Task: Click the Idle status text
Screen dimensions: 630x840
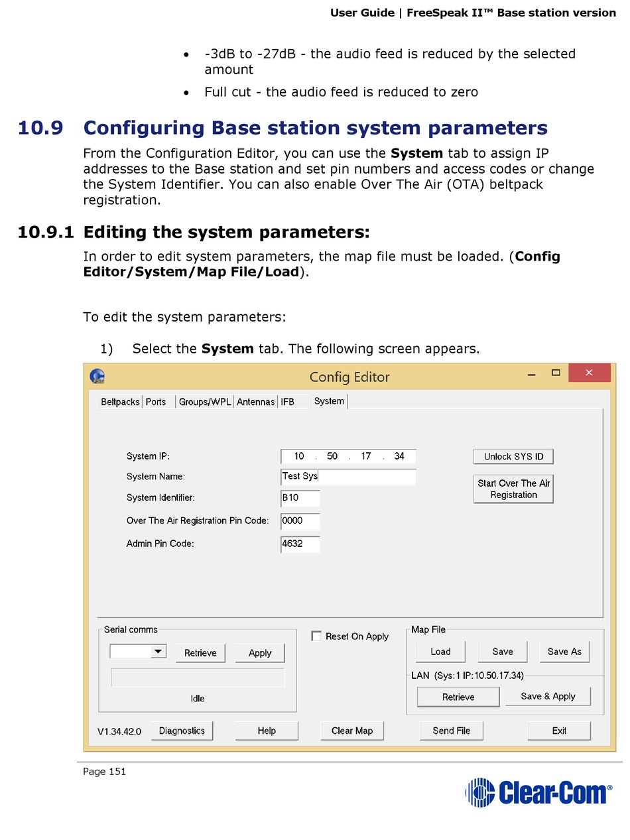Action: pos(198,698)
